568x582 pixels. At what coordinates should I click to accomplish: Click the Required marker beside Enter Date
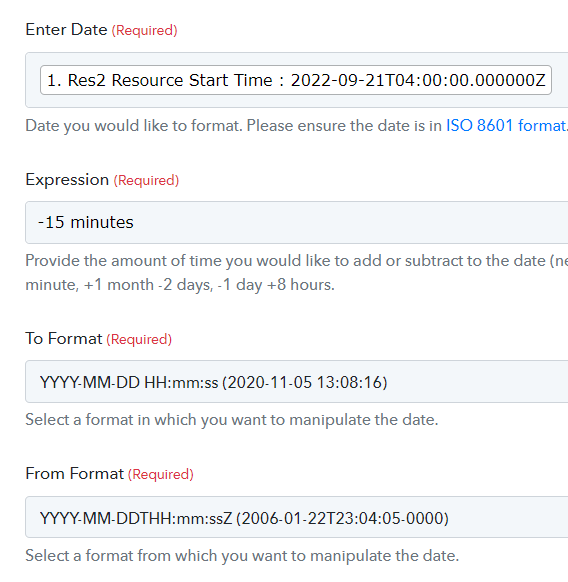click(x=144, y=30)
